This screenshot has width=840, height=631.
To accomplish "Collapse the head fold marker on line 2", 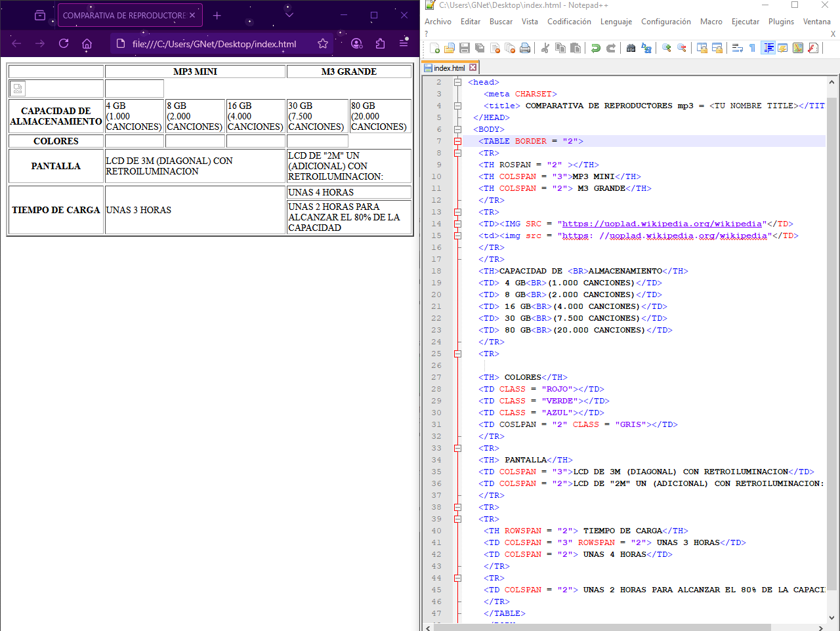I will (x=457, y=82).
